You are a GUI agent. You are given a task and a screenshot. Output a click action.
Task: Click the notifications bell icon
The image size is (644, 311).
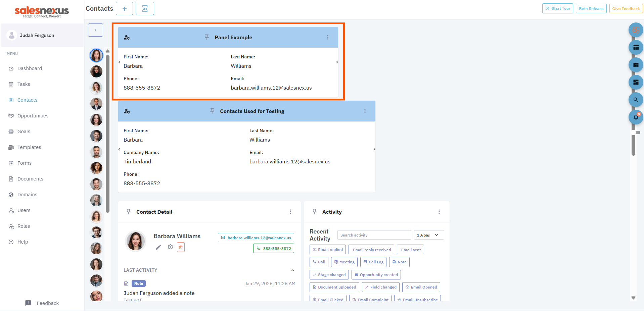pyautogui.click(x=636, y=117)
